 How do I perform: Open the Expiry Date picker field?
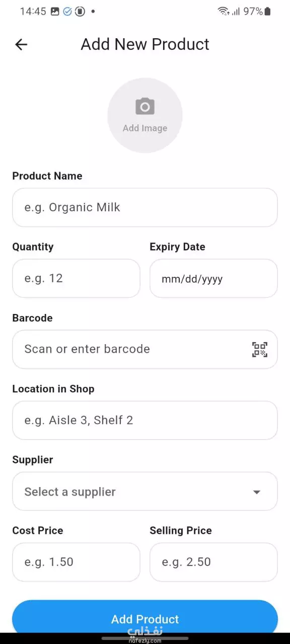[x=213, y=279]
